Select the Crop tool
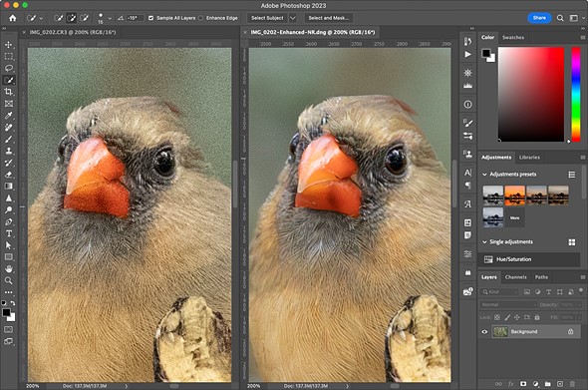The height and width of the screenshot is (390, 588). 9,92
